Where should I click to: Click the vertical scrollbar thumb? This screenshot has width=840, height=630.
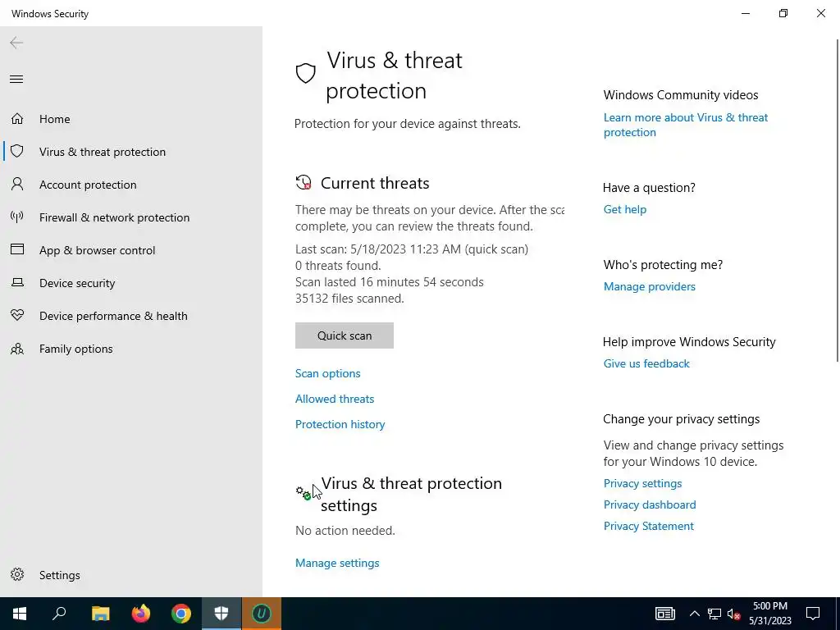pos(838,200)
